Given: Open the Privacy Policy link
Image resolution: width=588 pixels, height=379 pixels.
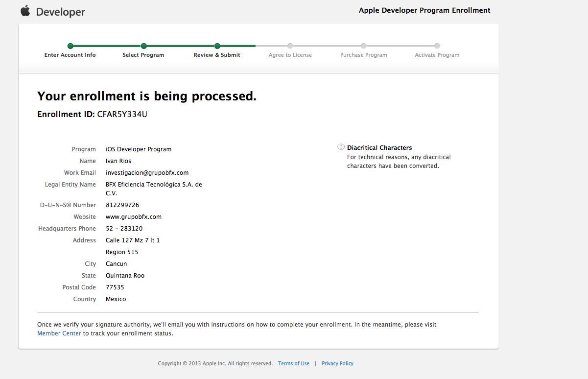Looking at the screenshot, I should 337,363.
